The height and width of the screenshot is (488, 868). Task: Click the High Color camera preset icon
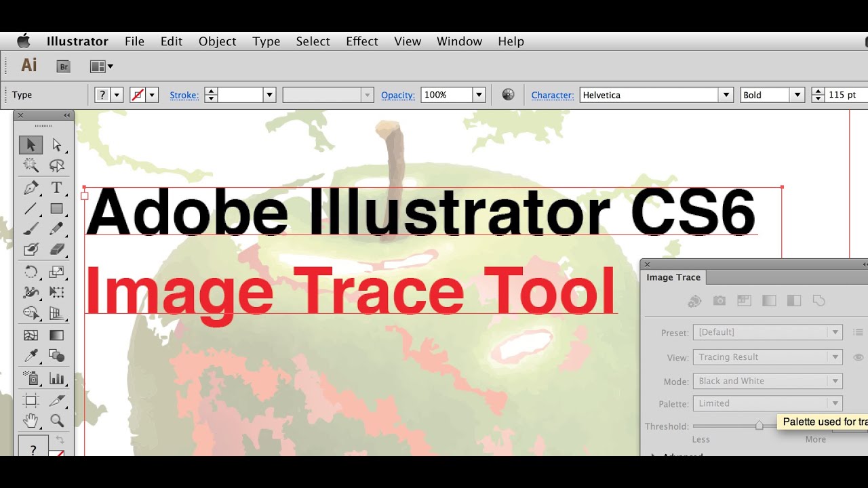click(x=719, y=301)
